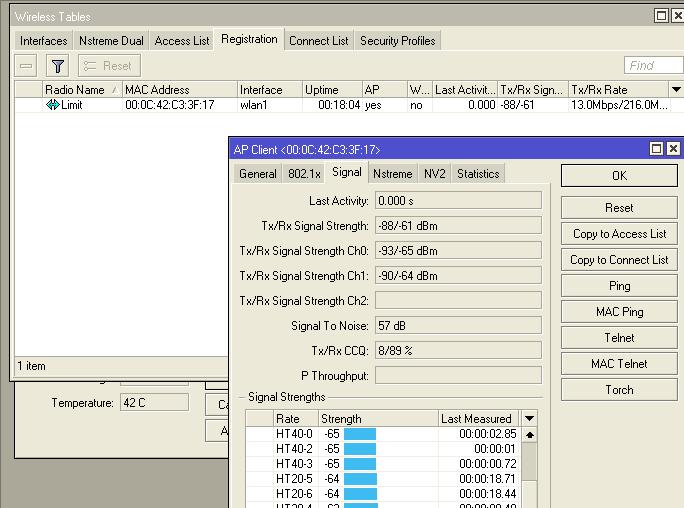Click the Last Activity field showing 0.000 s
Image resolution: width=684 pixels, height=508 pixels.
(x=458, y=201)
